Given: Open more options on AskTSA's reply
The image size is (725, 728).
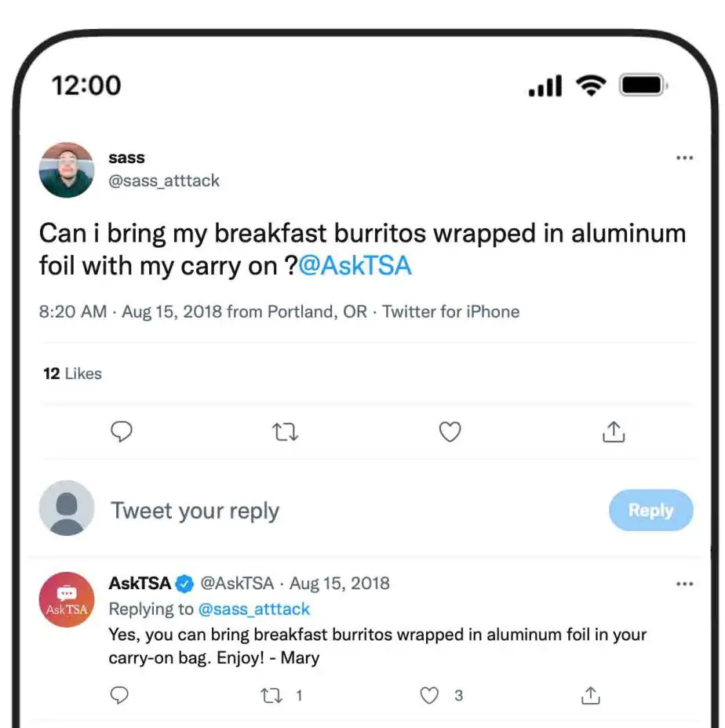Looking at the screenshot, I should pos(685,584).
